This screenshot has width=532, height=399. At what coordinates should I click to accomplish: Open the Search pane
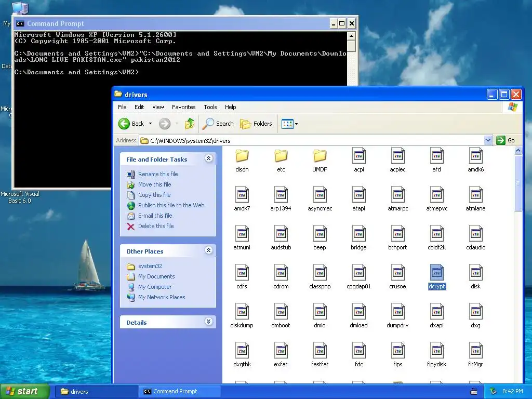(x=218, y=124)
